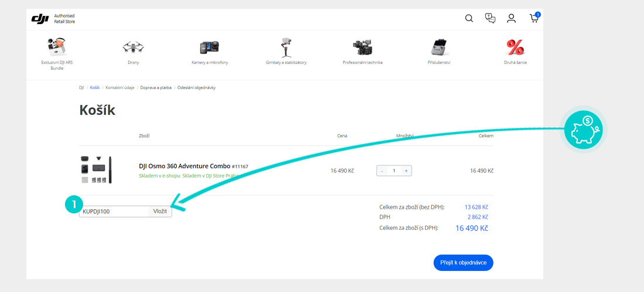Click the DJI logo in header
Viewport: 644px width, 292px height.
[x=40, y=19]
